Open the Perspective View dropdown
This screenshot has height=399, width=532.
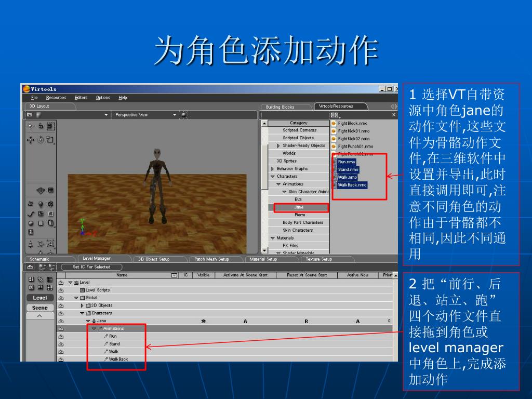(x=175, y=115)
